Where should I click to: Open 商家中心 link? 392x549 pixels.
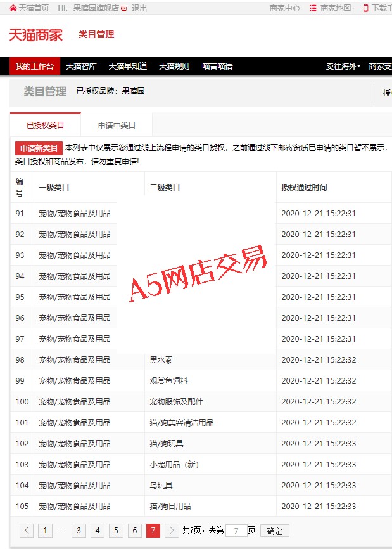[284, 8]
